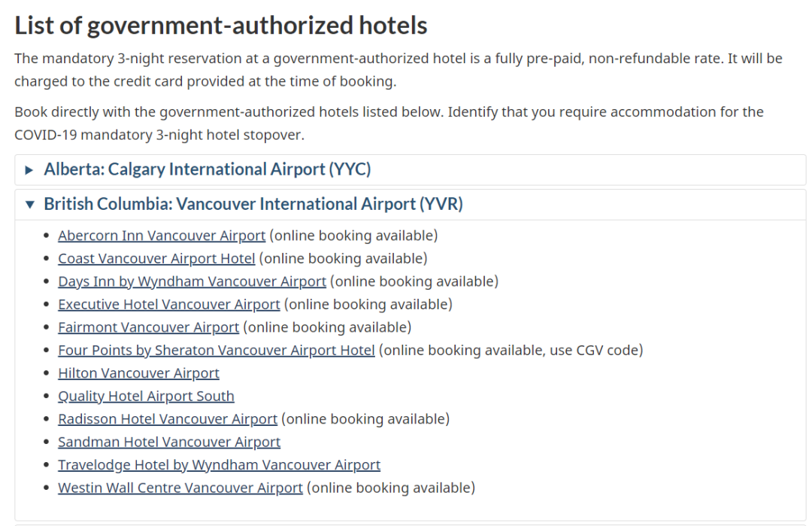Click the Westin Wall Centre Vancouver Airport link
This screenshot has height=526, width=812.
coord(180,488)
